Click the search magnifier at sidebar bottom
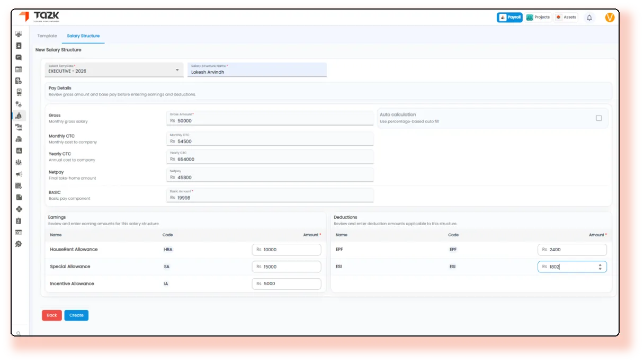Screen dimensions: 644x363 [19, 333]
